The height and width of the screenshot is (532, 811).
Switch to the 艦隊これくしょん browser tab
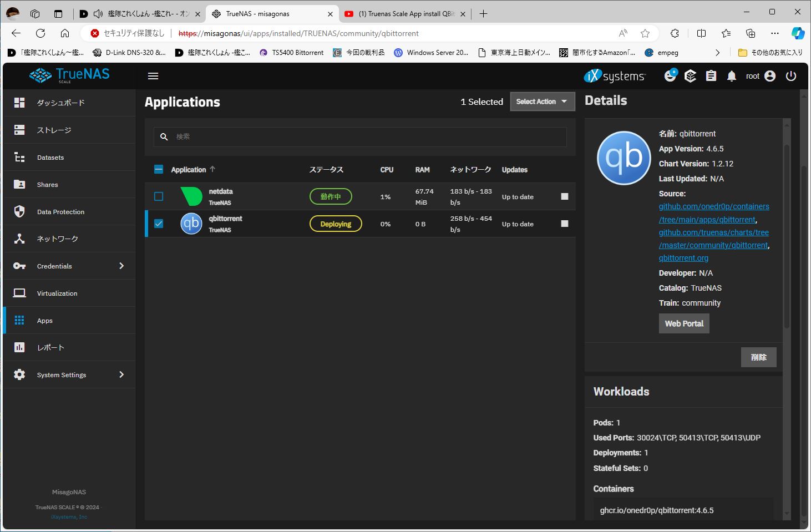[x=139, y=14]
